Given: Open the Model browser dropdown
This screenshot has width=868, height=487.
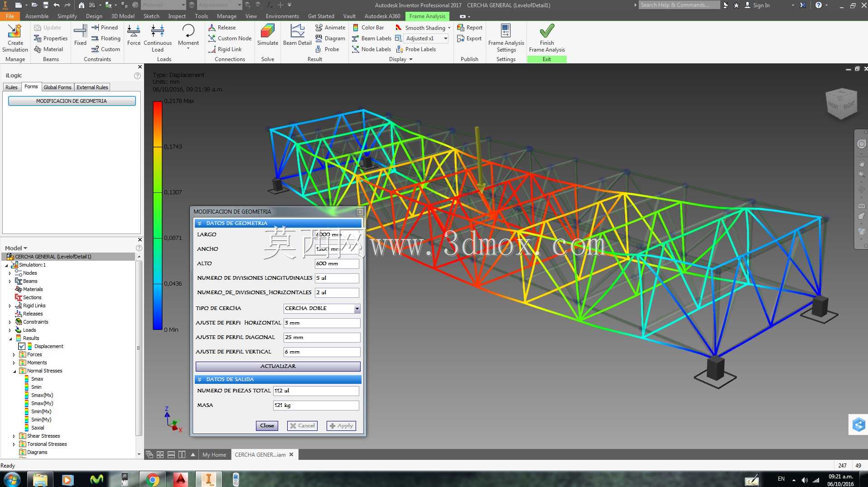Looking at the screenshot, I should 16,248.
